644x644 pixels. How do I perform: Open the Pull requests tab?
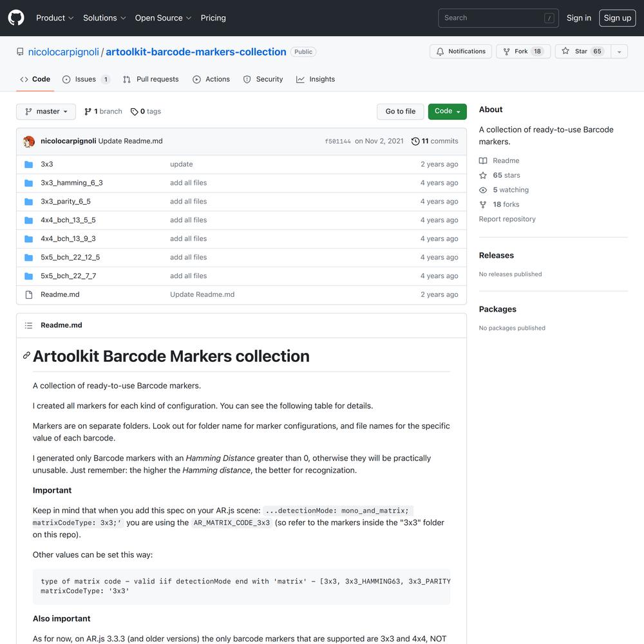151,79
